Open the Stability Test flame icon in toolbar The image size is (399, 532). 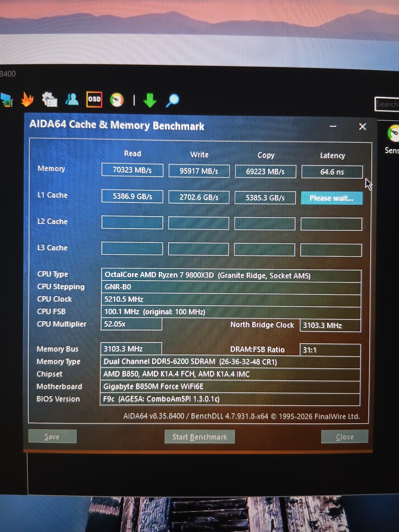click(x=27, y=99)
